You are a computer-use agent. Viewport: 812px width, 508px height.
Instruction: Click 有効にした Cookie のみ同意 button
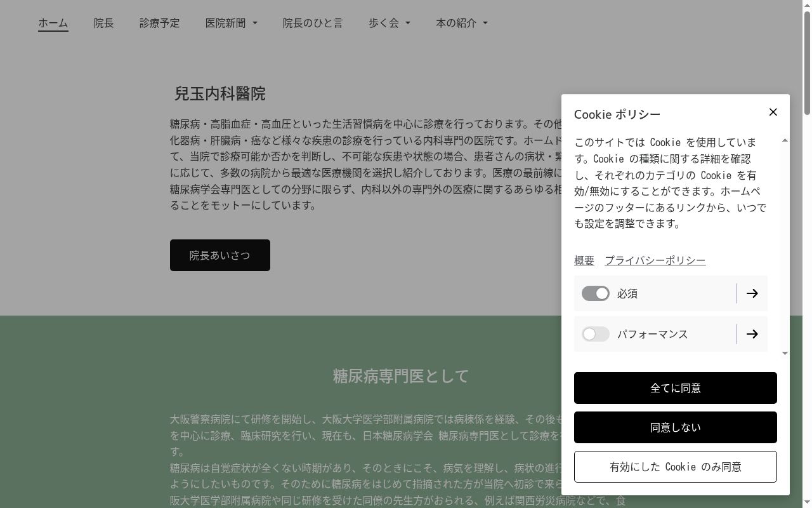tap(676, 467)
